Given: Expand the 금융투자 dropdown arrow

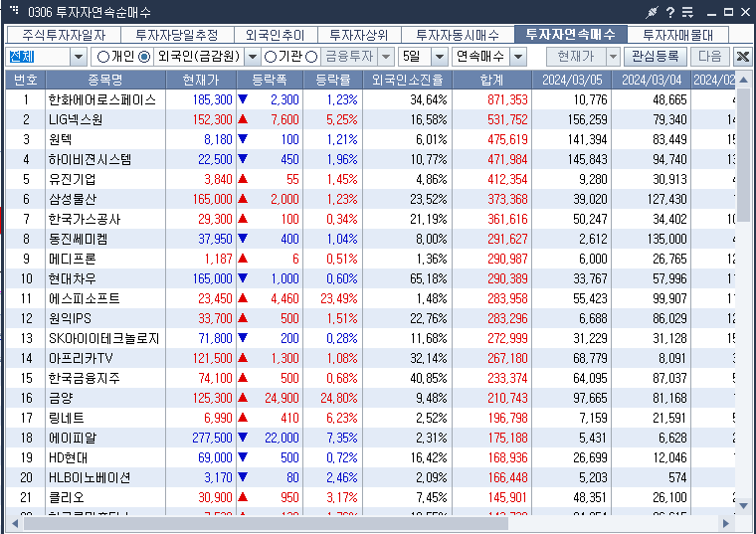Looking at the screenshot, I should [x=386, y=57].
